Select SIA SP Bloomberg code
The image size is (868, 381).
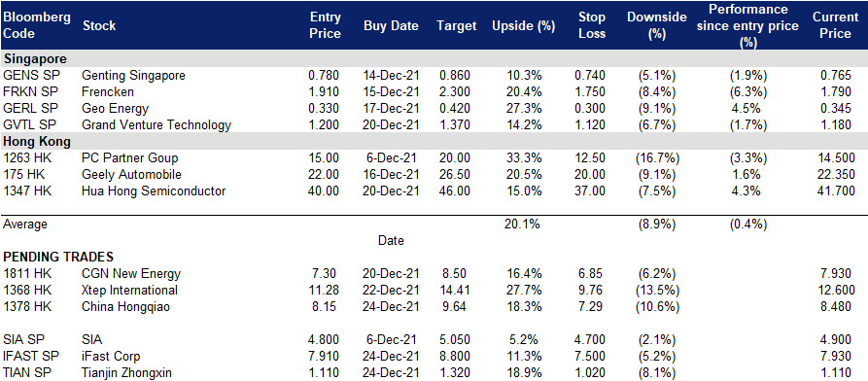click(21, 339)
